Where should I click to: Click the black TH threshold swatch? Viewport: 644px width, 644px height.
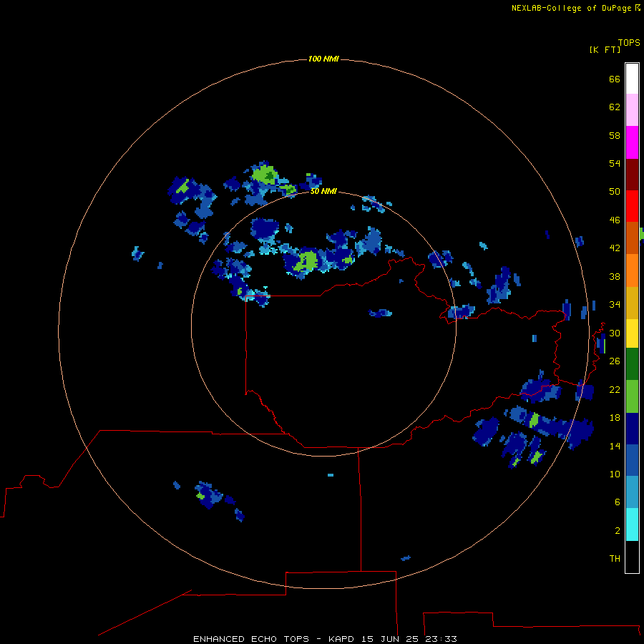coord(632,557)
